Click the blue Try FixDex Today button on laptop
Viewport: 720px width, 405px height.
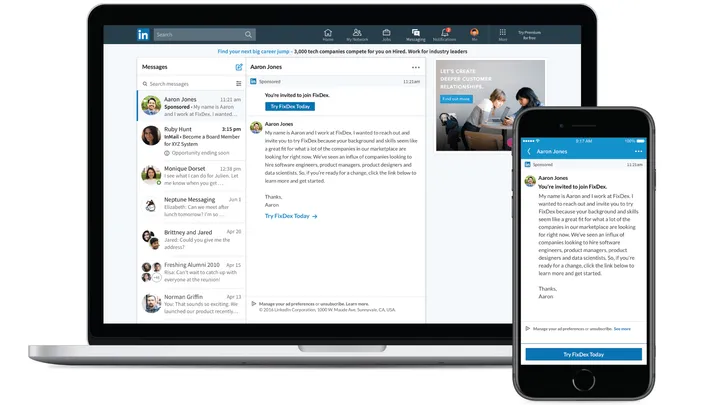coord(290,106)
